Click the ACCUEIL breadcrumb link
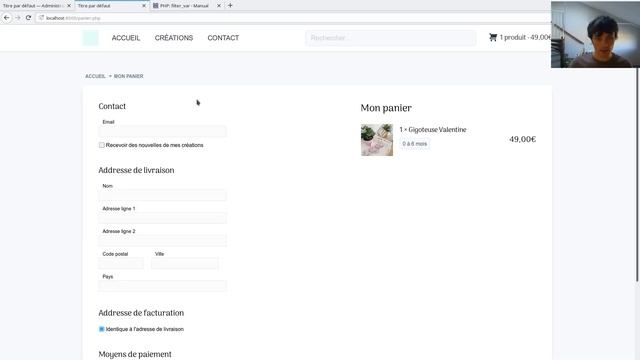The width and height of the screenshot is (640, 360). (x=95, y=76)
